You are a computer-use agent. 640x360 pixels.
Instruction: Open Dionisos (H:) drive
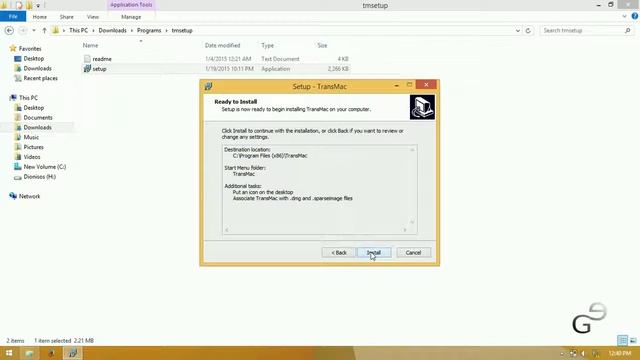point(40,177)
